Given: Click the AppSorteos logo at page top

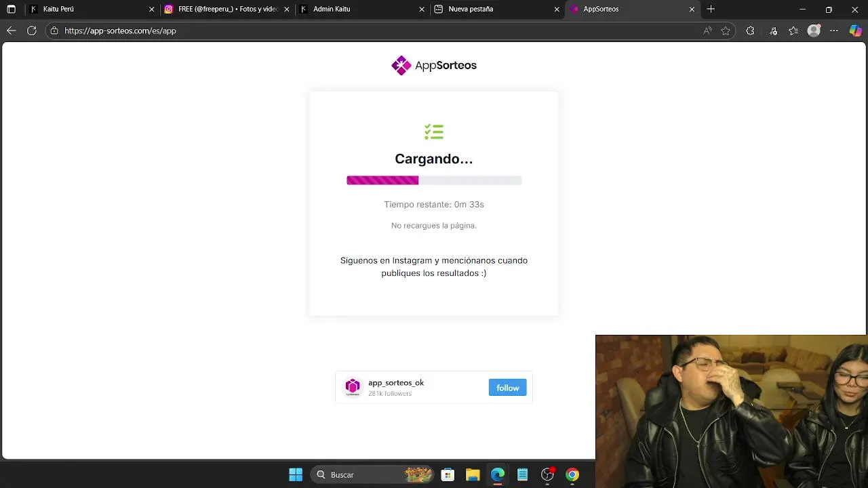Looking at the screenshot, I should (x=434, y=65).
